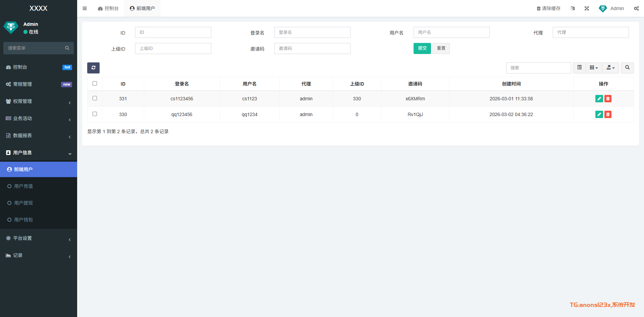Toggle the sidebar hamburger menu icon
The width and height of the screenshot is (644, 317).
85,8
